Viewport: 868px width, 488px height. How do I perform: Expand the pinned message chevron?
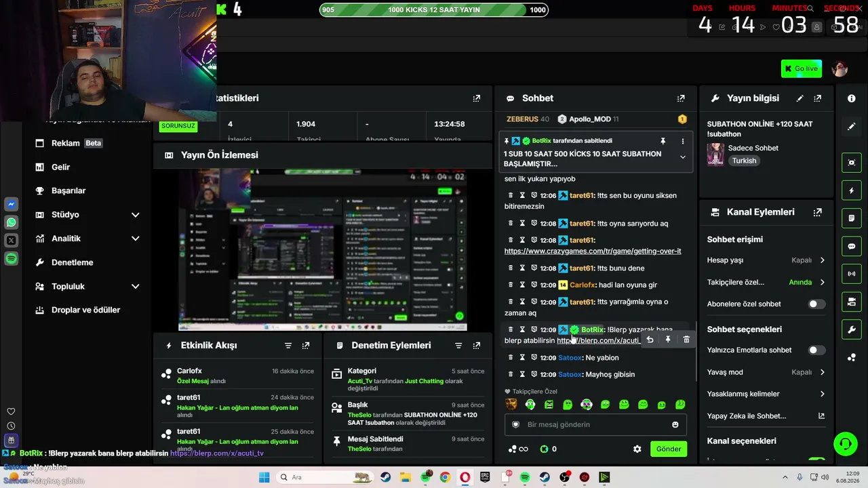click(x=683, y=157)
